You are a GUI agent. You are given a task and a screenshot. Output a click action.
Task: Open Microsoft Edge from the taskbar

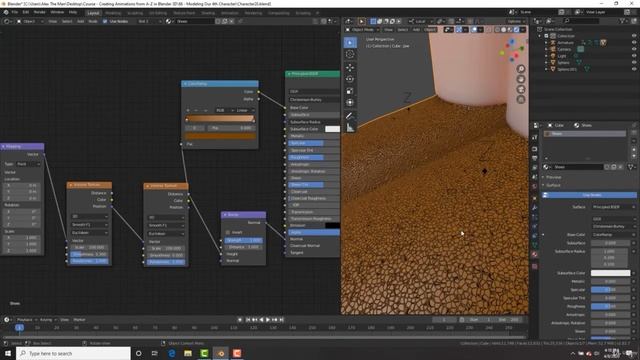171,353
